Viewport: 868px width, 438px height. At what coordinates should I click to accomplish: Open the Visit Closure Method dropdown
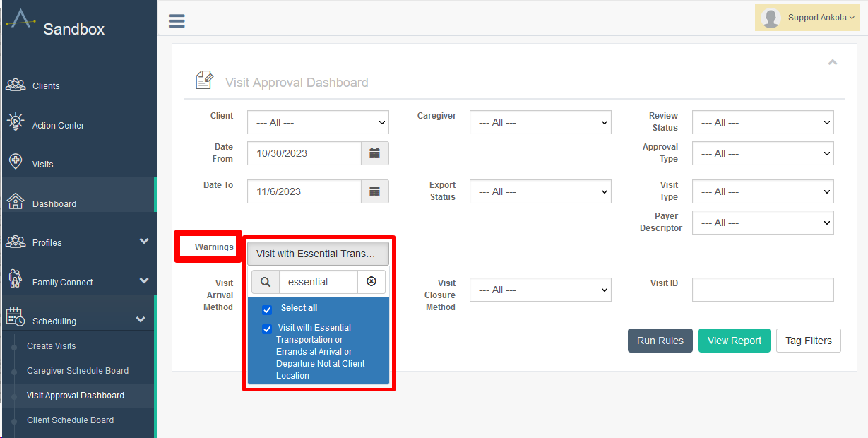point(540,290)
